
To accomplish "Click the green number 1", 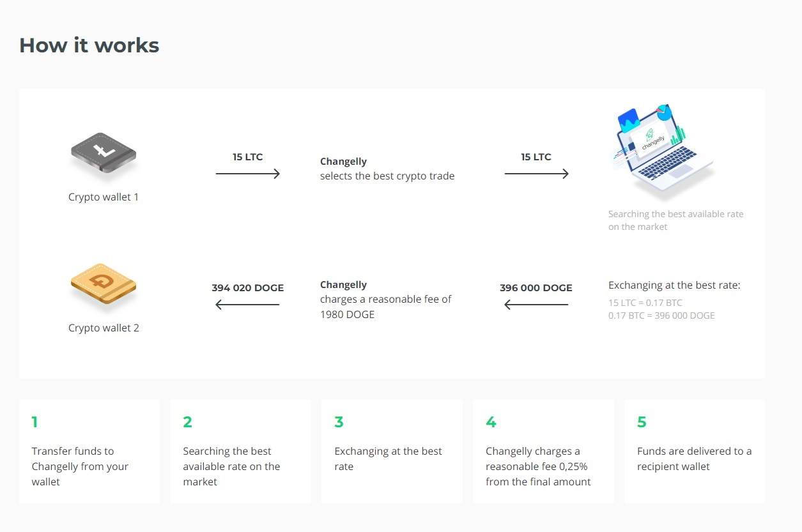I will click(x=35, y=422).
